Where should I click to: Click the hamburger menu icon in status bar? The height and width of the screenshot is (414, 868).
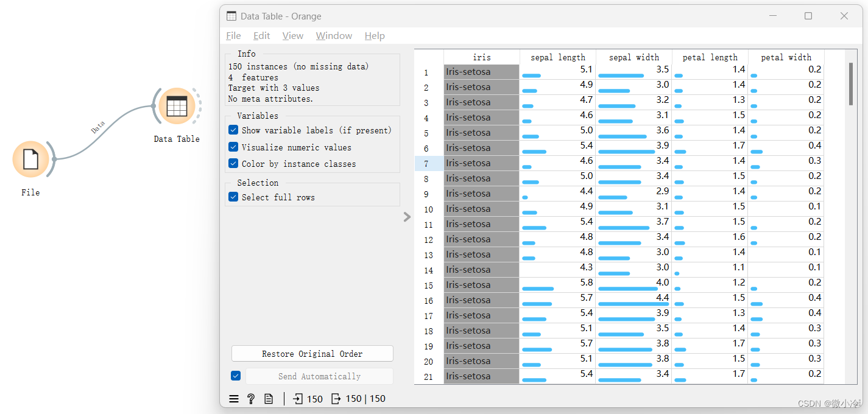(233, 399)
